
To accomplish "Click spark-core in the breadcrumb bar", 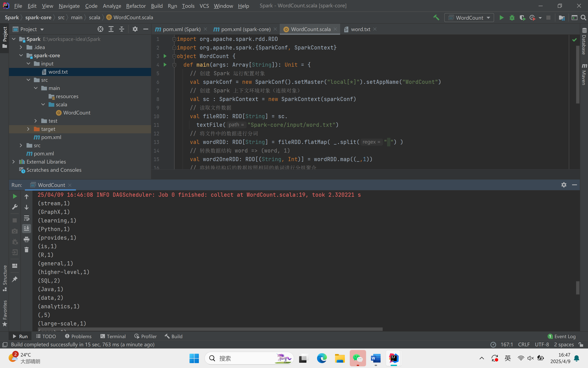I will (38, 18).
